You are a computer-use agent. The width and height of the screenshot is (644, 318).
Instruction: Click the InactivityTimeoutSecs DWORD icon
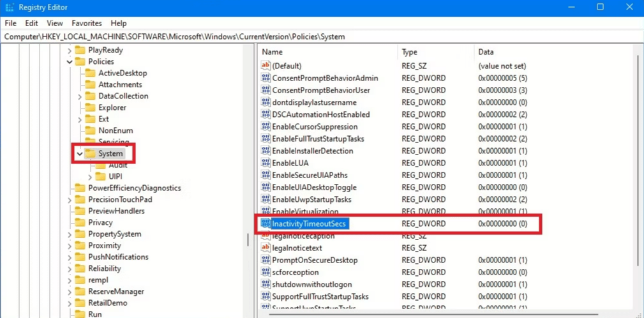pyautogui.click(x=266, y=224)
